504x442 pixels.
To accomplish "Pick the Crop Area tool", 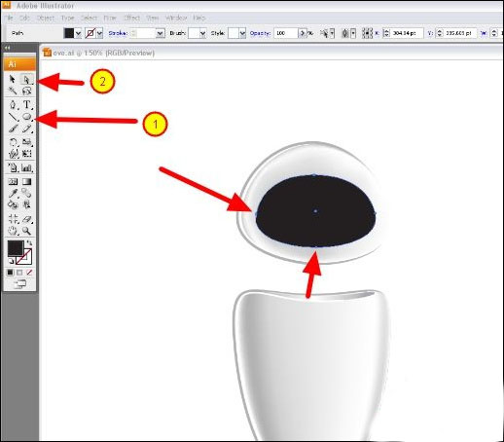I will click(x=13, y=219).
